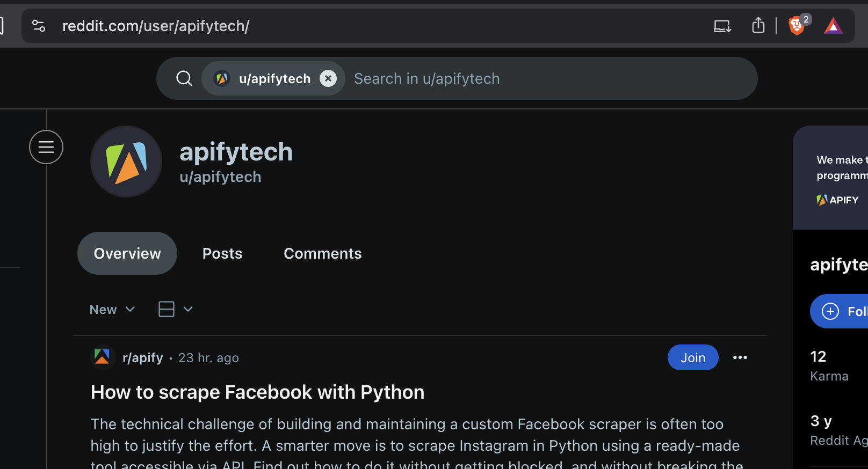Join the r/apify community
Image resolution: width=868 pixels, height=469 pixels.
tap(693, 357)
